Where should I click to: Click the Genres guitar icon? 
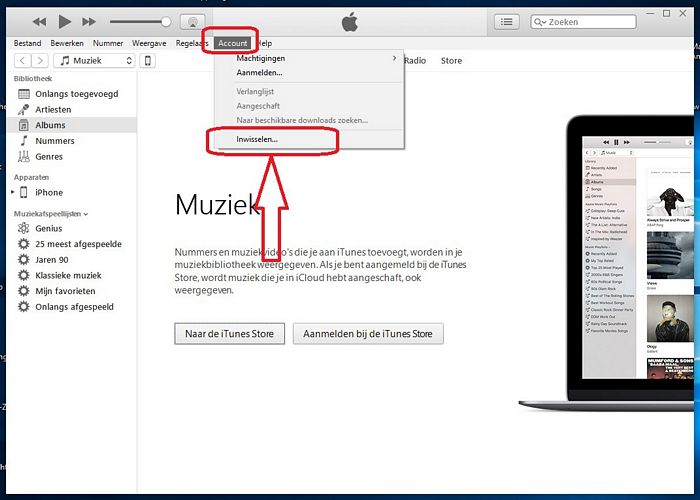tap(24, 157)
